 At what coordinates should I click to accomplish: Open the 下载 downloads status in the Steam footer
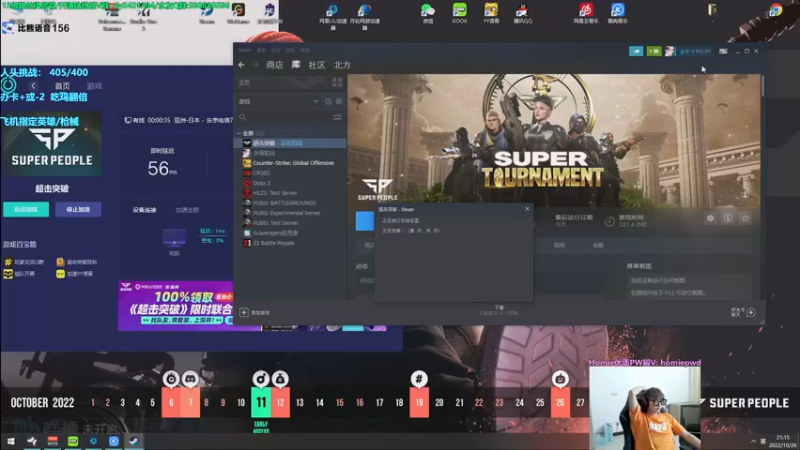pos(499,310)
